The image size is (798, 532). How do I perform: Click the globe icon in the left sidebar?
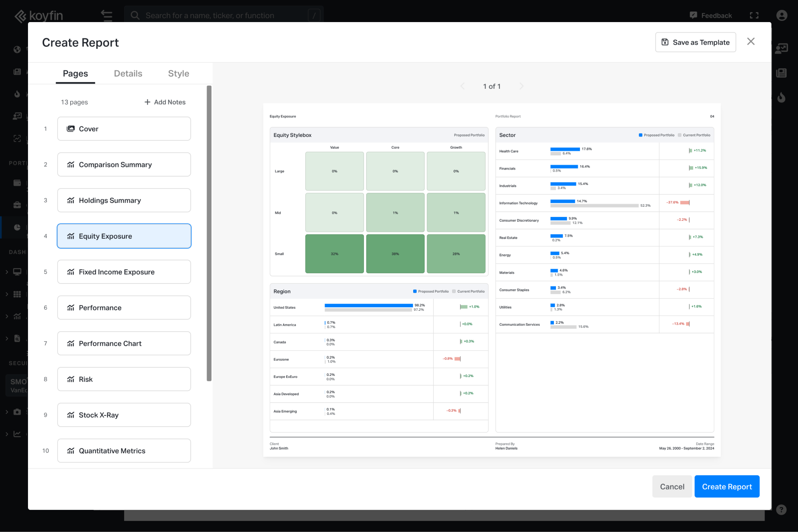coord(17,49)
